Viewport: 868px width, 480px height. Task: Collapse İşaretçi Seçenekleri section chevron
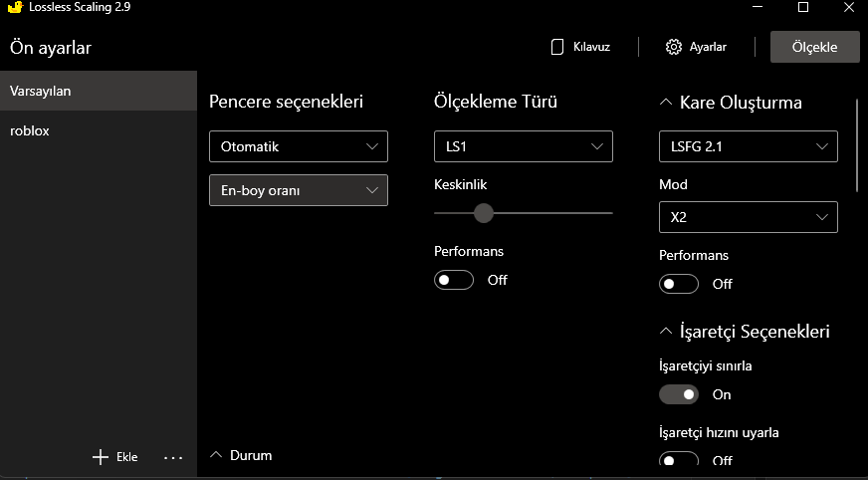tap(665, 332)
